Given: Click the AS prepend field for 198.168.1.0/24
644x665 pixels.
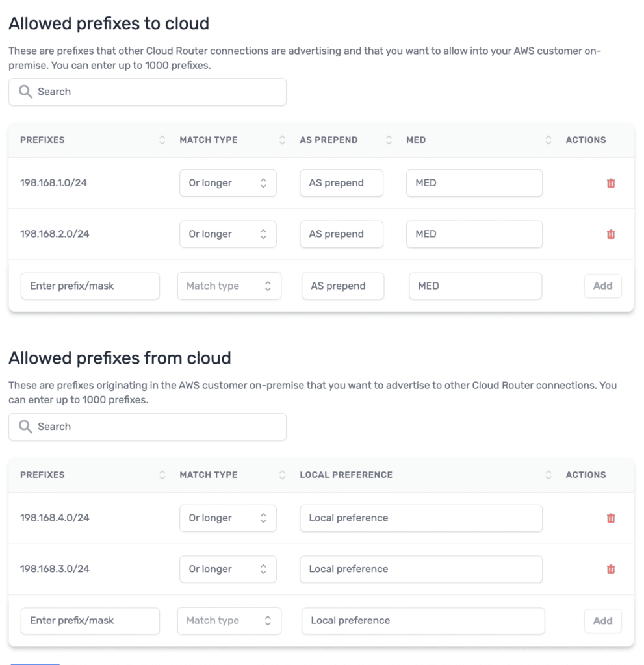Looking at the screenshot, I should coord(341,182).
